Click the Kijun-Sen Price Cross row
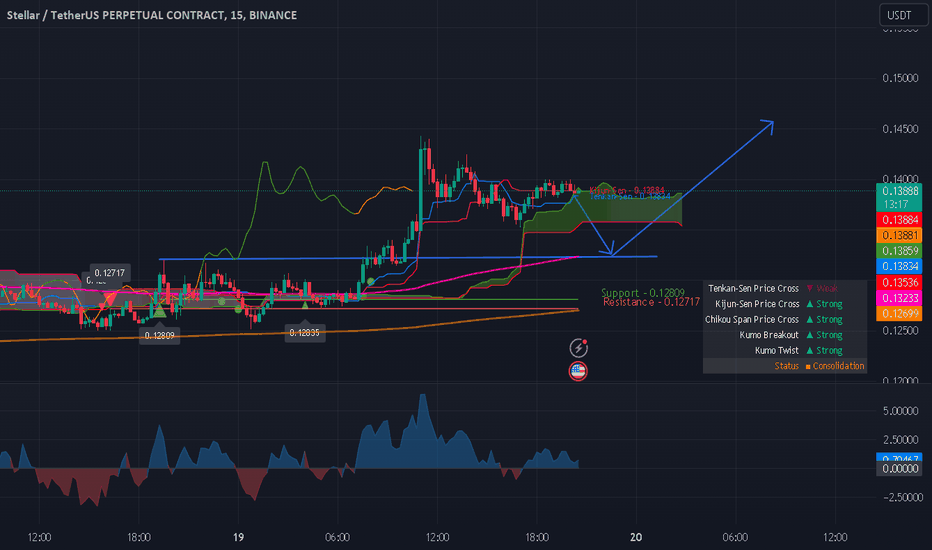932x550 pixels. point(785,304)
